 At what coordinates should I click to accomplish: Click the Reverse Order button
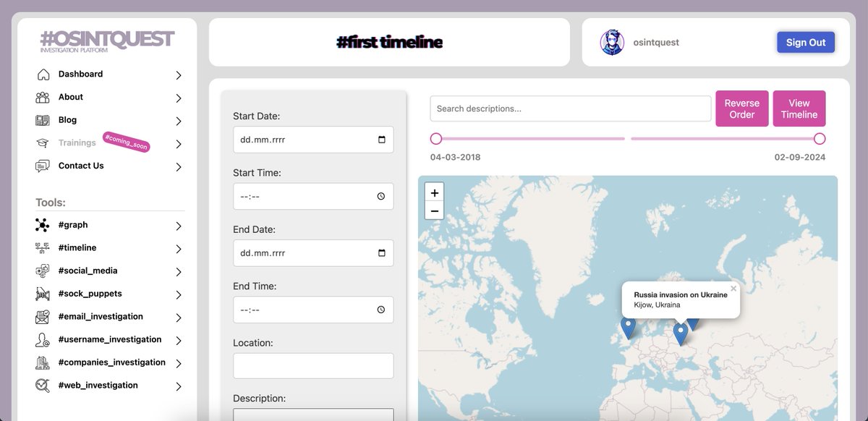(x=742, y=109)
